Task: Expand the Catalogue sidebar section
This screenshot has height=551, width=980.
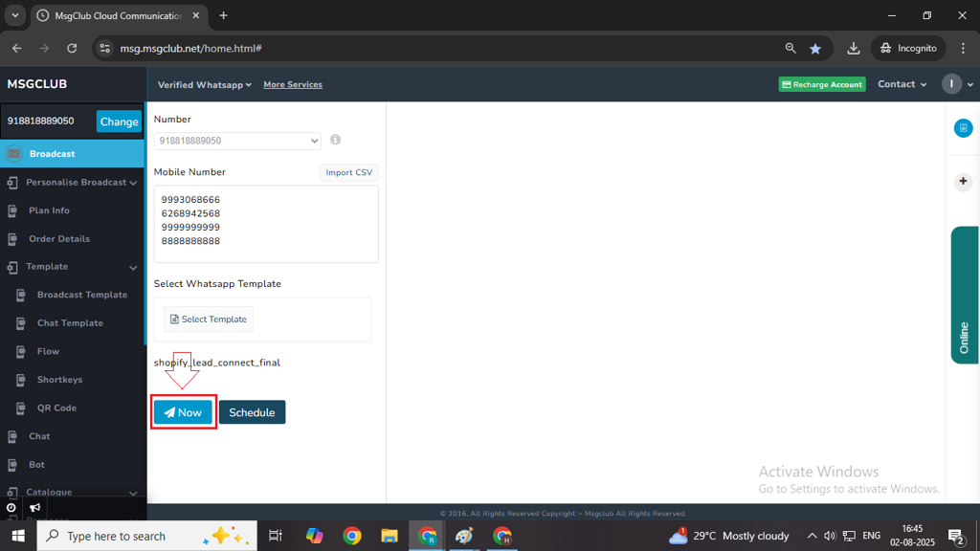Action: point(72,492)
